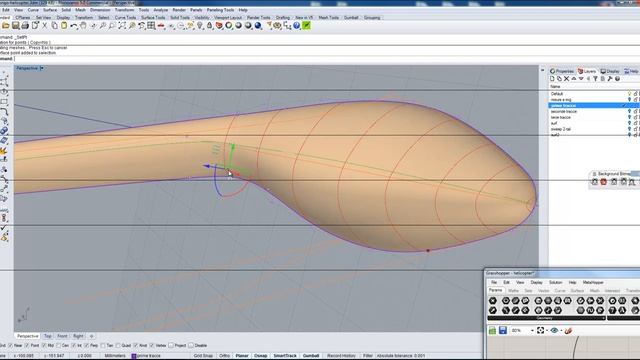This screenshot has width=640, height=360.
Task: Switch to the Surface Tools toolbar tab
Action: pos(153,18)
